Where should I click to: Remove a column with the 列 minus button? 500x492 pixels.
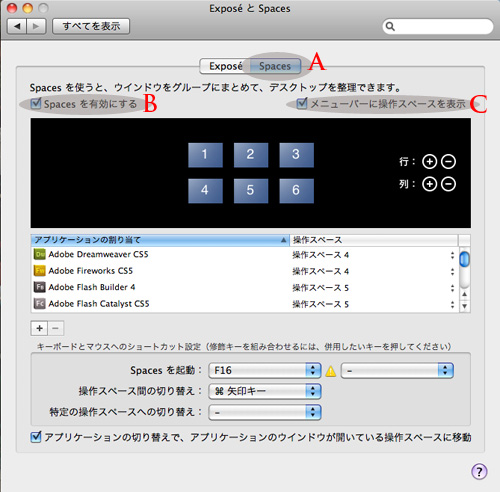click(x=448, y=184)
